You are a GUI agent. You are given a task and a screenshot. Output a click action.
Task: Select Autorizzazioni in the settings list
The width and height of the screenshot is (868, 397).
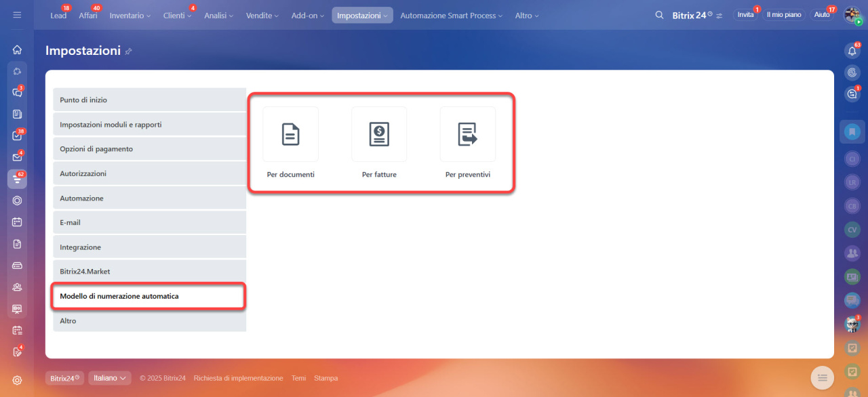point(149,173)
